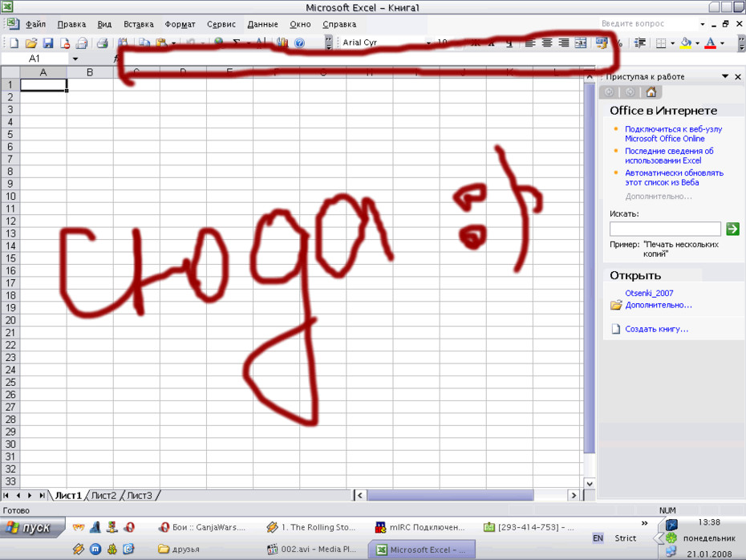
Task: Open recent file Otsenki_2007
Action: 649,293
